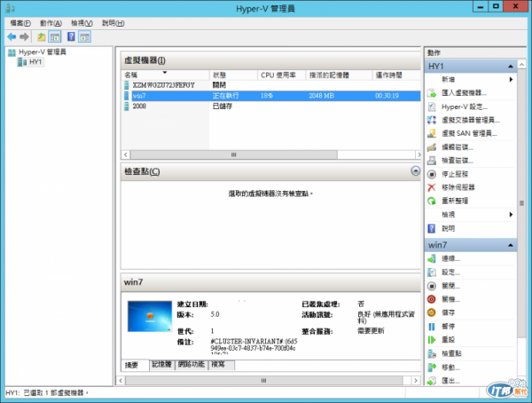The width and height of the screenshot is (532, 403).
Task: Sort by the 指派的記憶體 column header
Action: 339,75
